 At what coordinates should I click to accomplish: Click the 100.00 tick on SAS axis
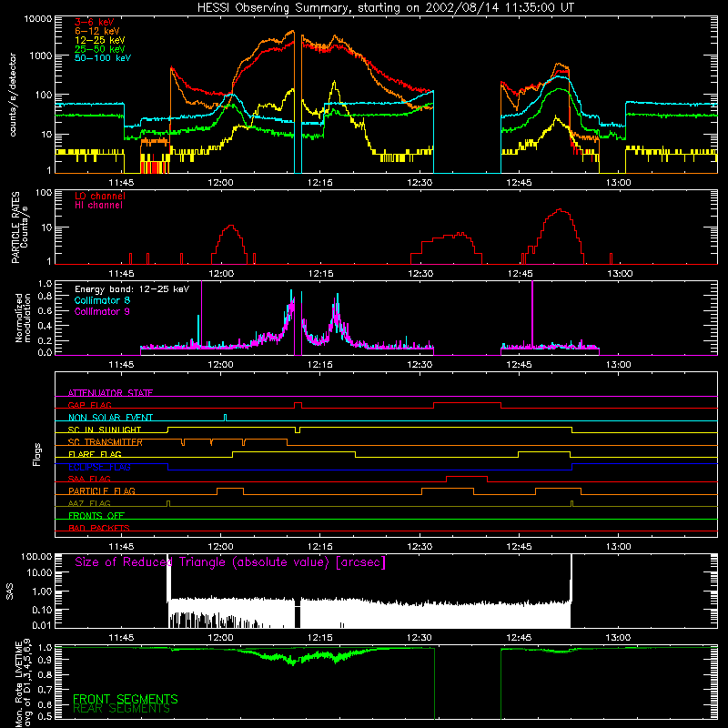36,556
